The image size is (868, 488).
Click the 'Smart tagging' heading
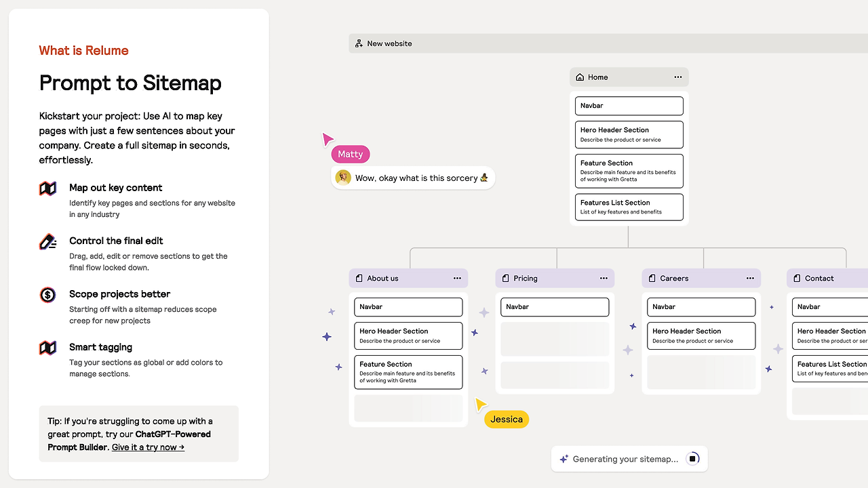(x=101, y=347)
